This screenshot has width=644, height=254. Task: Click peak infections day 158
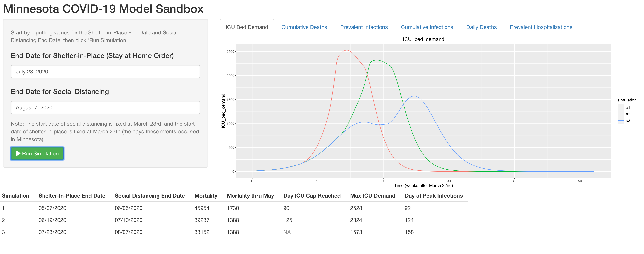(x=409, y=232)
